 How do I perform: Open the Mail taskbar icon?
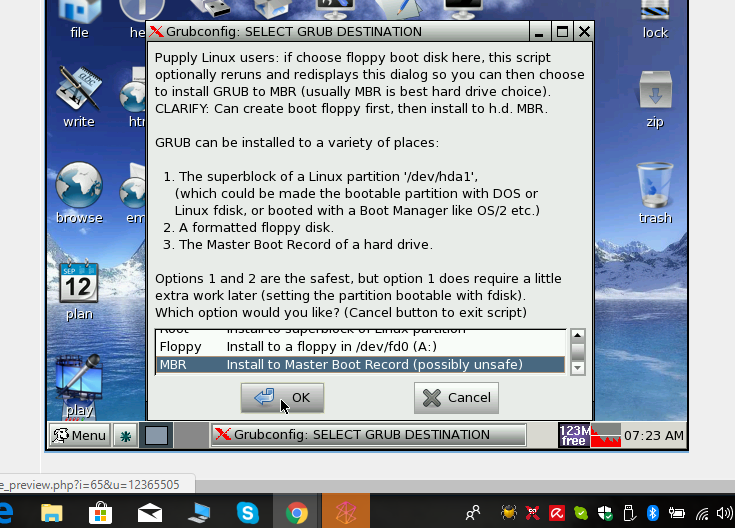(x=150, y=513)
